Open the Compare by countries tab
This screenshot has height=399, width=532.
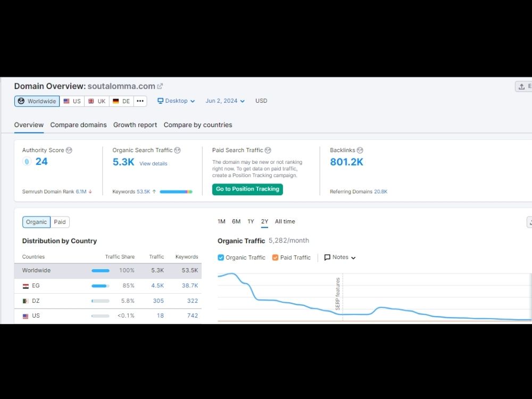pos(198,125)
